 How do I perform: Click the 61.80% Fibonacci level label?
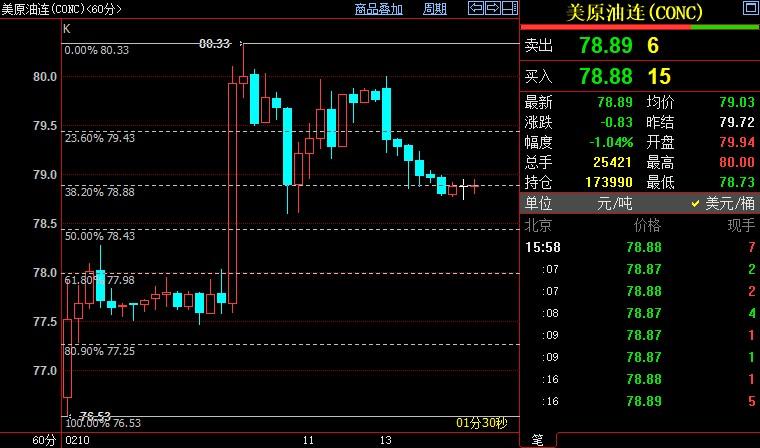100,281
